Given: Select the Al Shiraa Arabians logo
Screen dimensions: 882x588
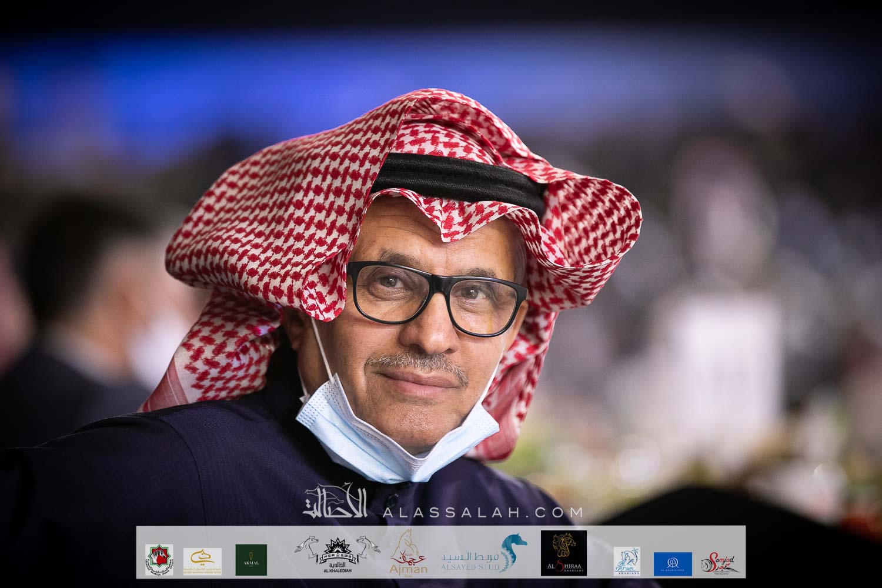Looking at the screenshot, I should coord(563,553).
